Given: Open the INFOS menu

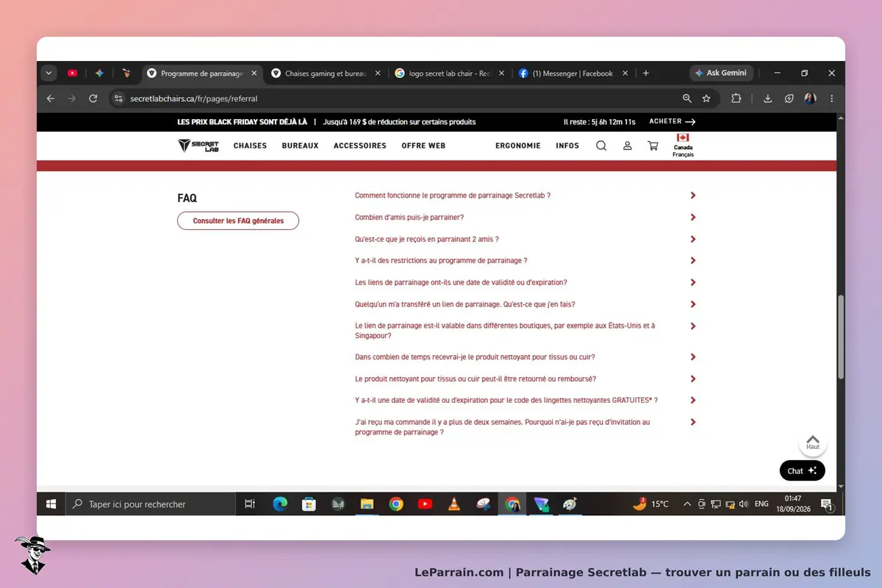Looking at the screenshot, I should [x=567, y=146].
